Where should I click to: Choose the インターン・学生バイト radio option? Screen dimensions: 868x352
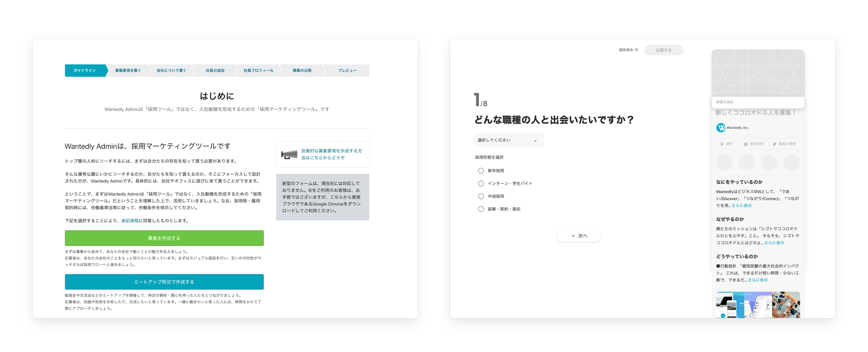click(x=481, y=183)
